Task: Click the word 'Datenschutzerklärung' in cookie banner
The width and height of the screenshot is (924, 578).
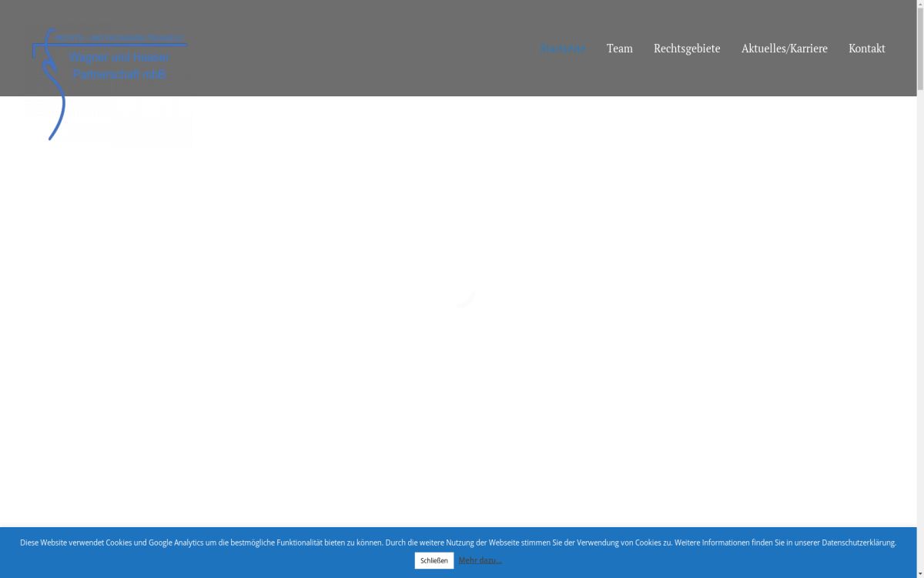Action: (x=858, y=543)
